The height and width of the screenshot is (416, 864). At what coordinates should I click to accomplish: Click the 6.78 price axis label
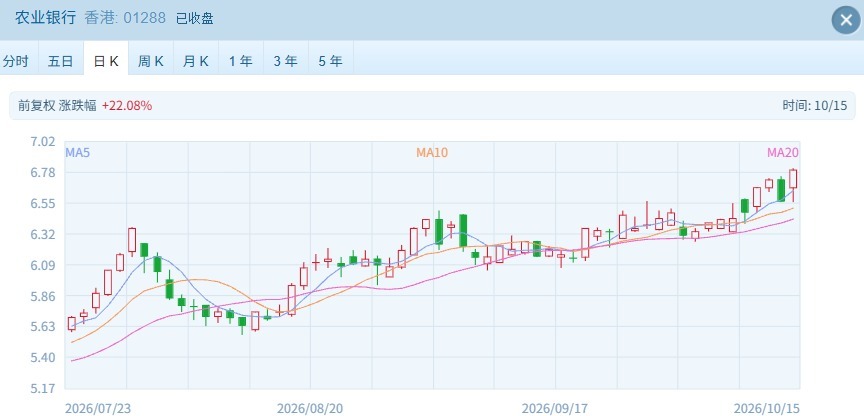coord(44,172)
